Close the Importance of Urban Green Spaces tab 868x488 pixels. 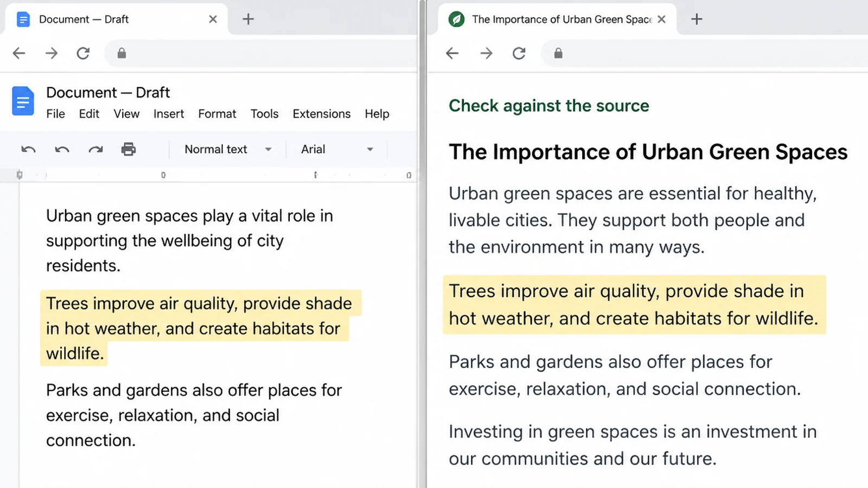click(x=661, y=19)
